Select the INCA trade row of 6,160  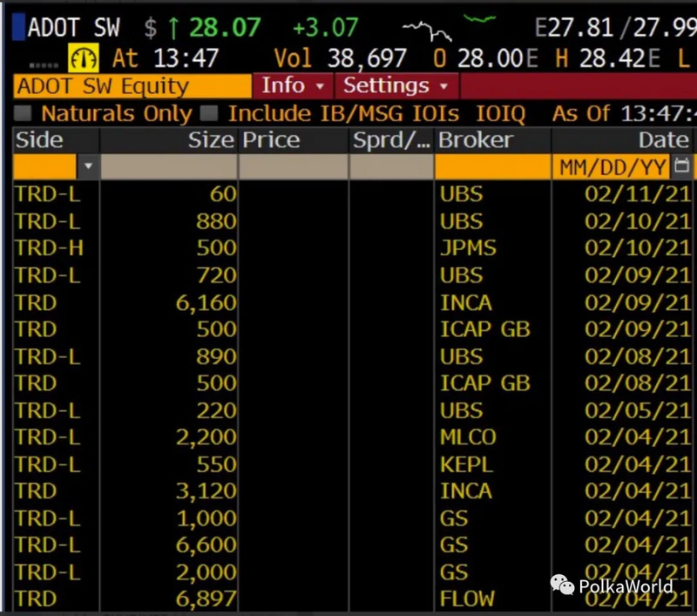352,302
